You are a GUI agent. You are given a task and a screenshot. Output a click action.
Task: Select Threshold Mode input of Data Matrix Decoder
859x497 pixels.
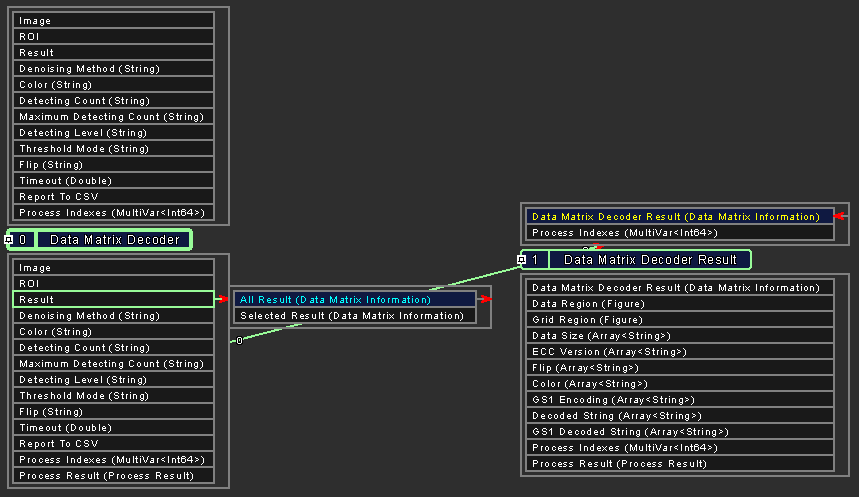coord(113,148)
